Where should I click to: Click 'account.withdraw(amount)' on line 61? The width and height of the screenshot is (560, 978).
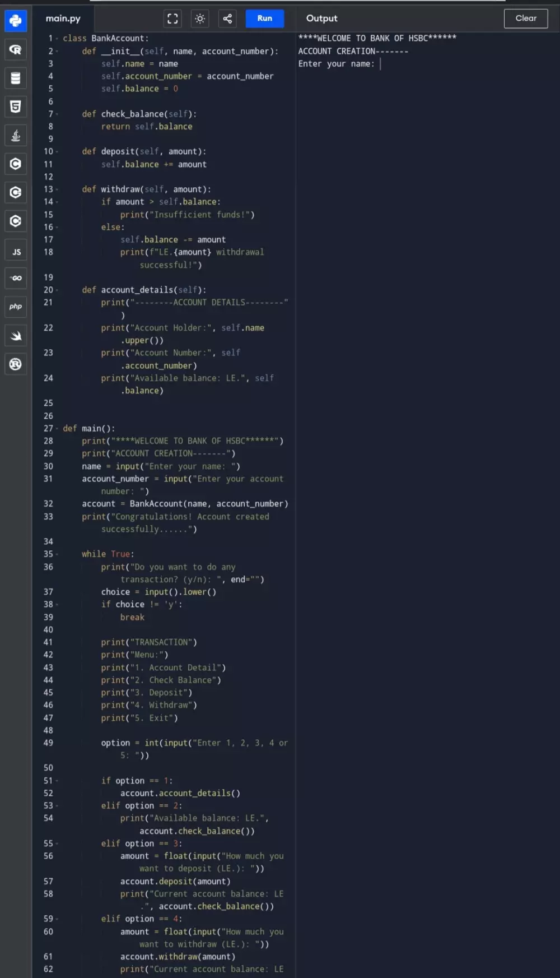(x=178, y=957)
